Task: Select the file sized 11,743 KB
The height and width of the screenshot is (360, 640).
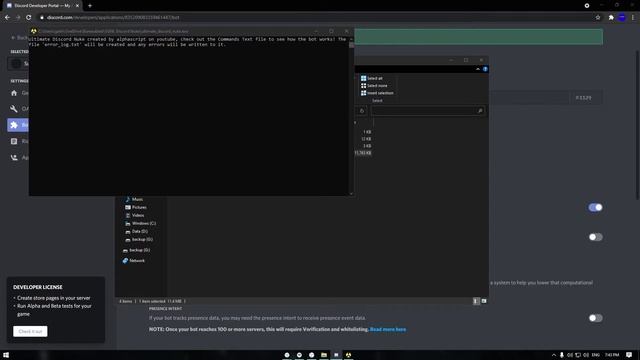Action: click(x=363, y=153)
